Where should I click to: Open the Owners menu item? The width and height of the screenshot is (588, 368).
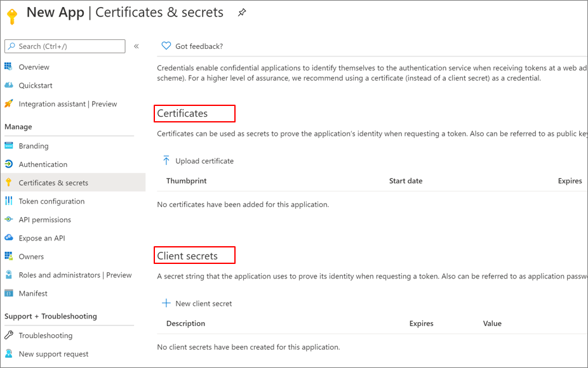coord(31,256)
